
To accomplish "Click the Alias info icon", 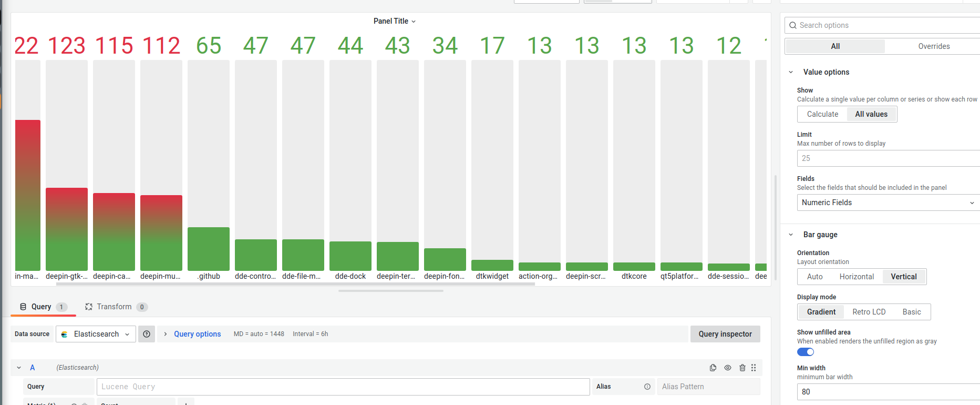I will (647, 387).
